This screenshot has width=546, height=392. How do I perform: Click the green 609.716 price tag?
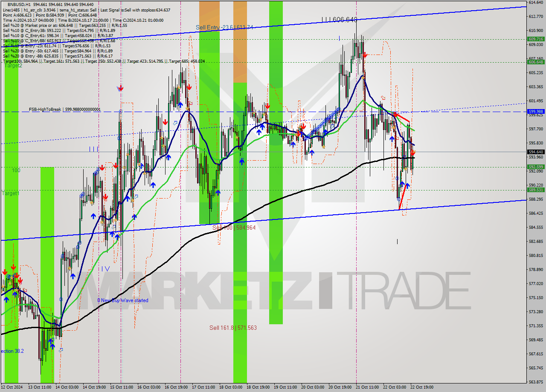coord(536,39)
